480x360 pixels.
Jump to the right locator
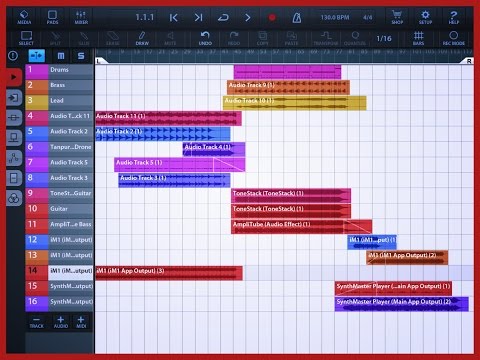[x=198, y=17]
